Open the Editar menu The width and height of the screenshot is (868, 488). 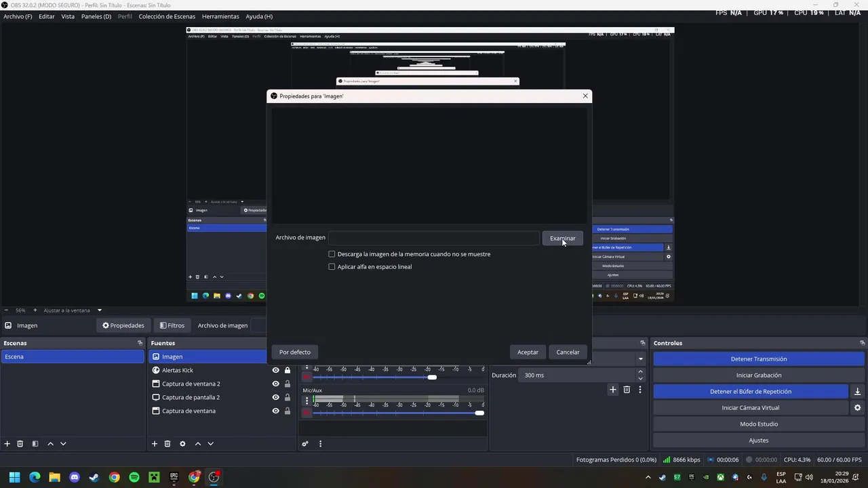tap(47, 16)
